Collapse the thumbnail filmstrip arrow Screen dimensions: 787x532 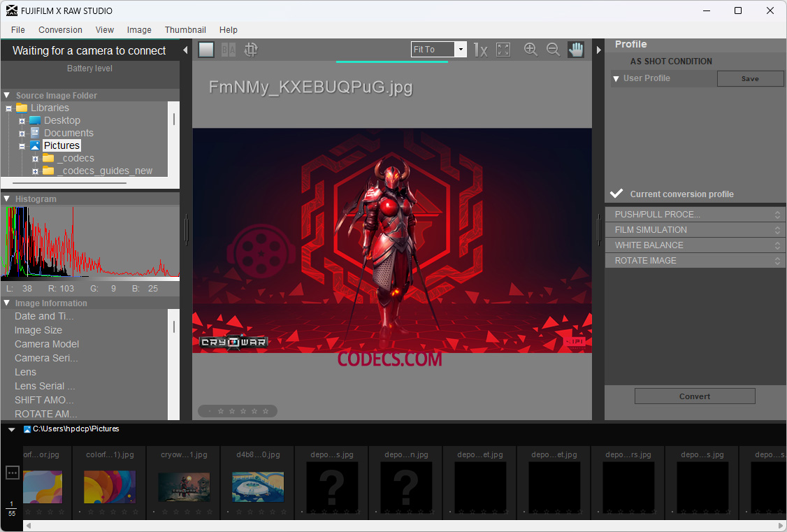pyautogui.click(x=12, y=430)
